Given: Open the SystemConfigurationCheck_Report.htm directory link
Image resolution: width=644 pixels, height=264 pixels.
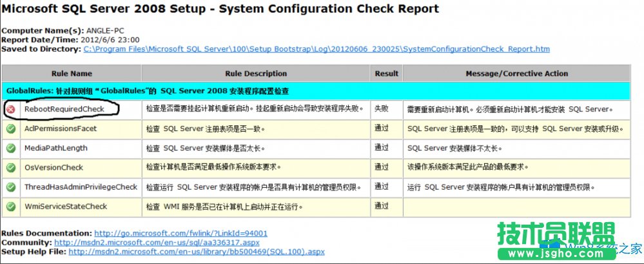Looking at the screenshot, I should coord(317,48).
